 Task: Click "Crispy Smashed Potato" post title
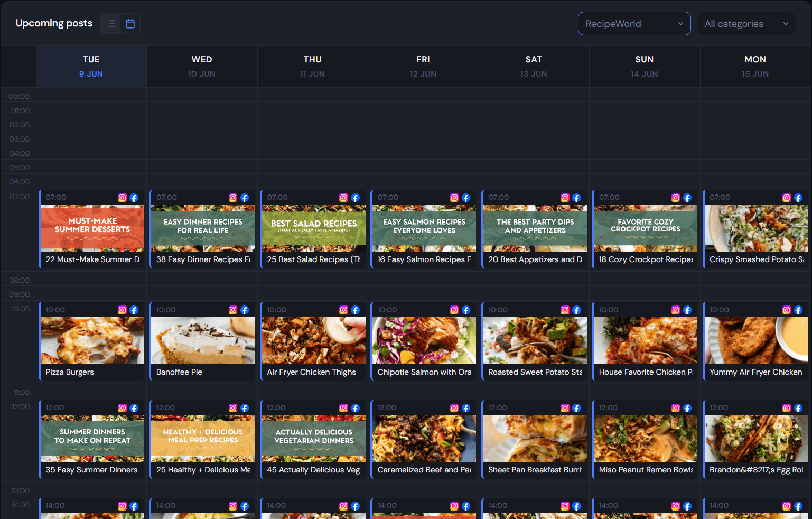click(757, 259)
